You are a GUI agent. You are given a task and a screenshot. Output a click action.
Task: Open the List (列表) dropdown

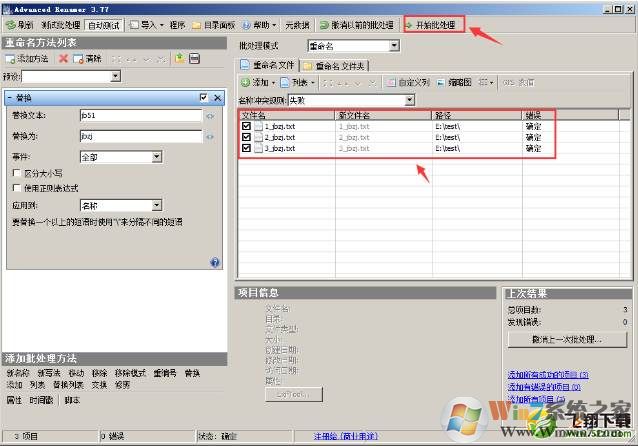298,83
